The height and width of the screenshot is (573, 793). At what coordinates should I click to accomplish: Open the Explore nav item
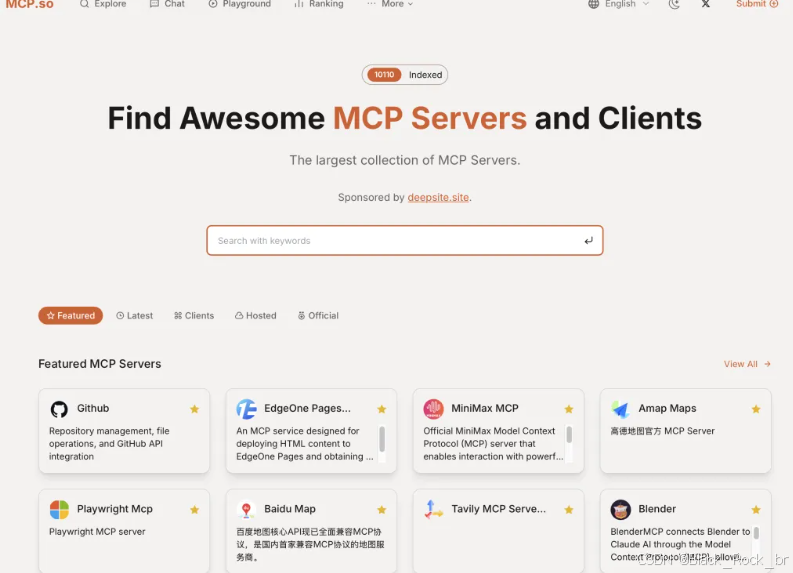(x=103, y=4)
